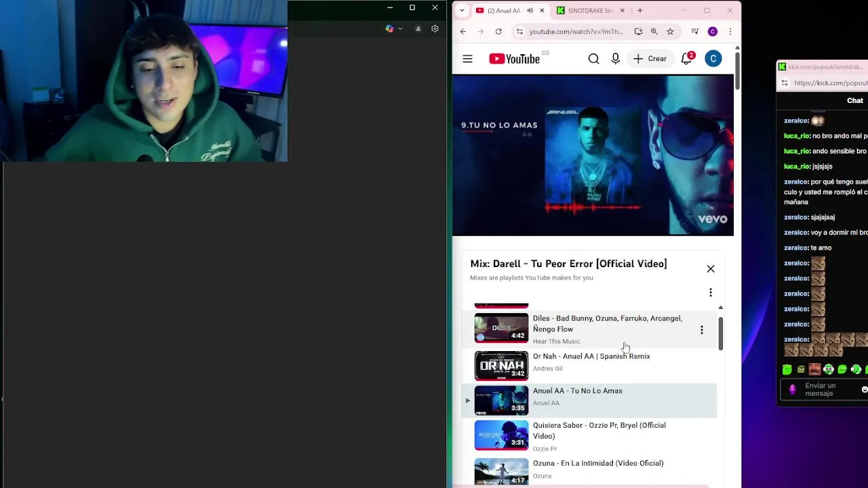Open Copilot icon in the dark window

389,28
